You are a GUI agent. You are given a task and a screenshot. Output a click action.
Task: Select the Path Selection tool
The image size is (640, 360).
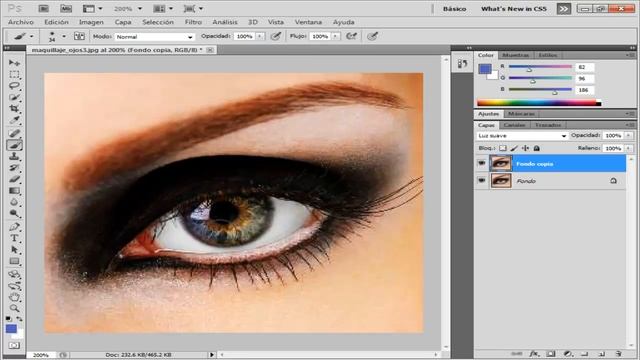coord(14,250)
